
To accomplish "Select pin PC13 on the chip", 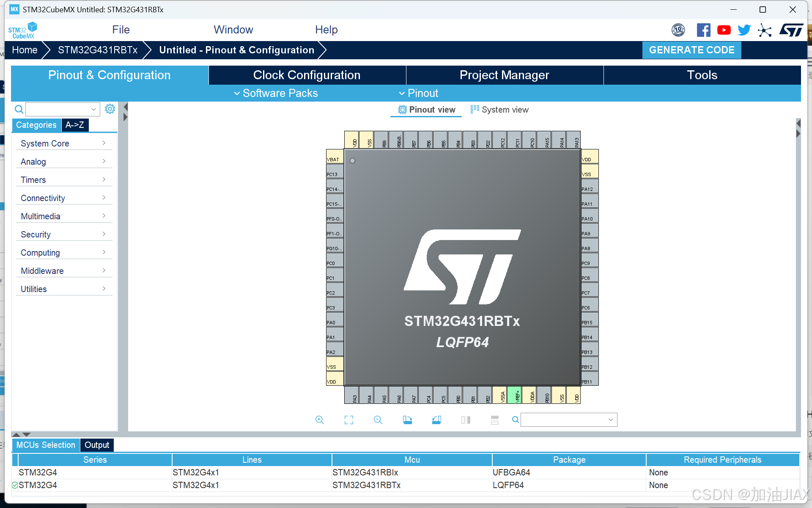I will tap(335, 171).
